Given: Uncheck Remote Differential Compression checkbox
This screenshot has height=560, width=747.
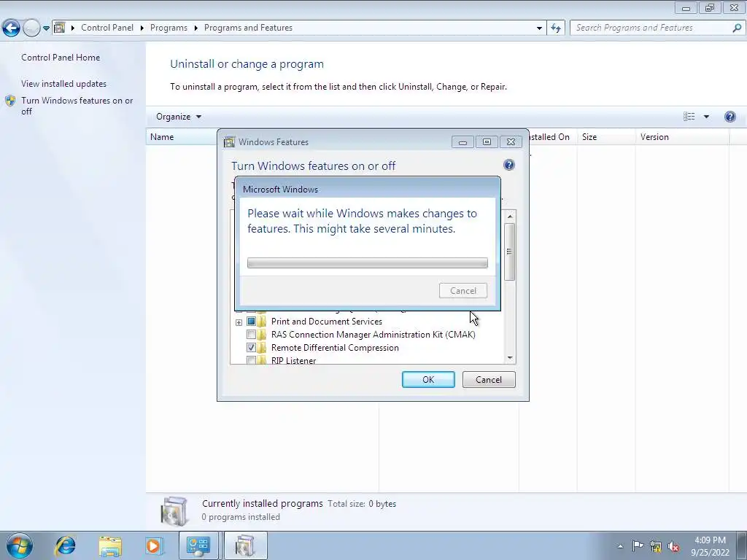Looking at the screenshot, I should click(251, 348).
